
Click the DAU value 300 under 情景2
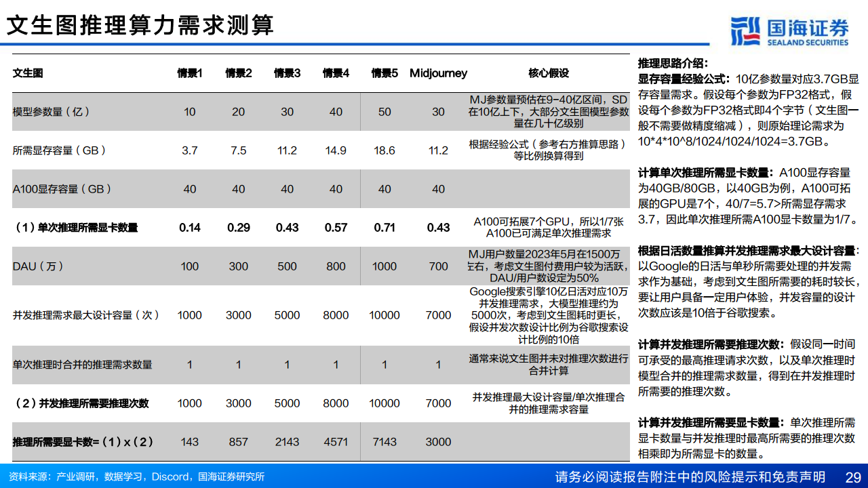tap(239, 266)
